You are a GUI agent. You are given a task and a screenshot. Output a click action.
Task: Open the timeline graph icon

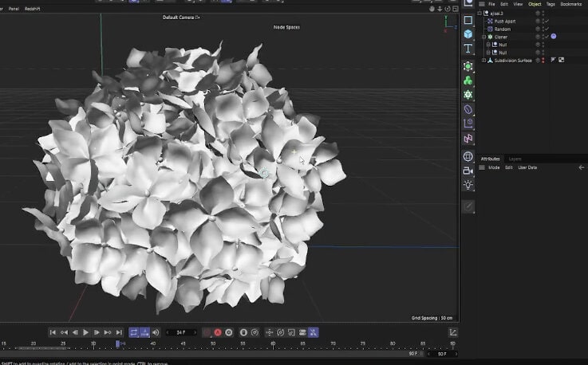(452, 332)
